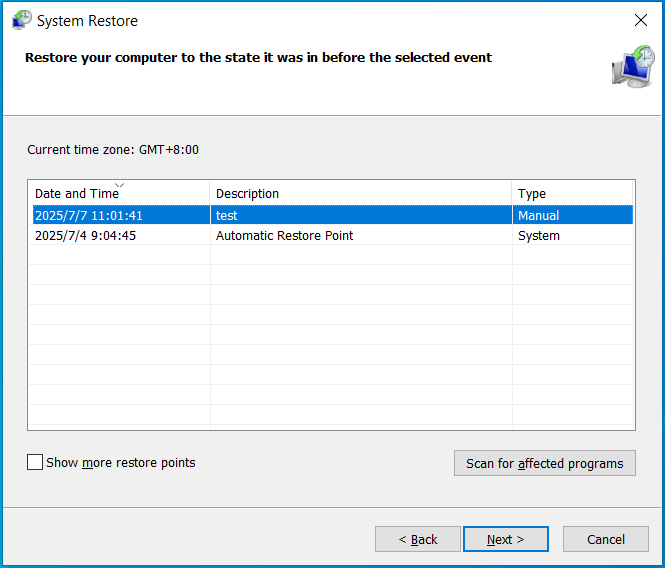Click the Show more restore points label
This screenshot has height=568, width=665.
tap(121, 463)
